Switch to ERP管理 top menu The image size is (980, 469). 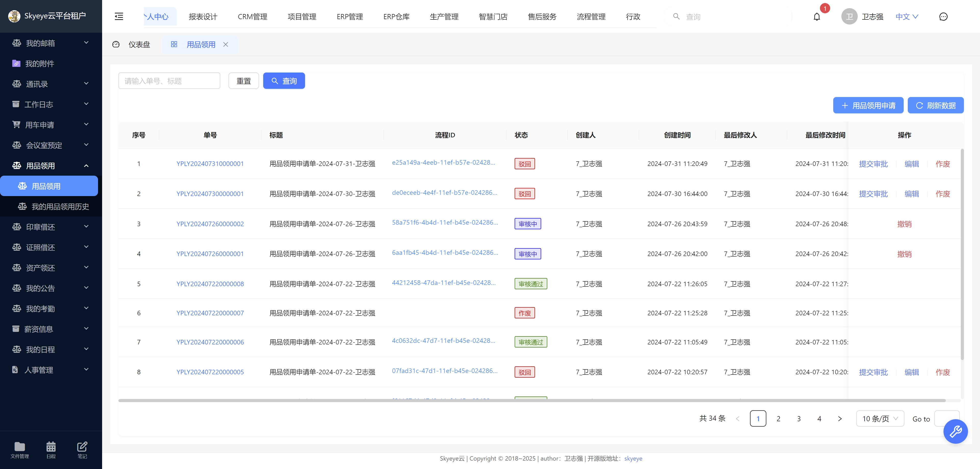pyautogui.click(x=350, y=17)
